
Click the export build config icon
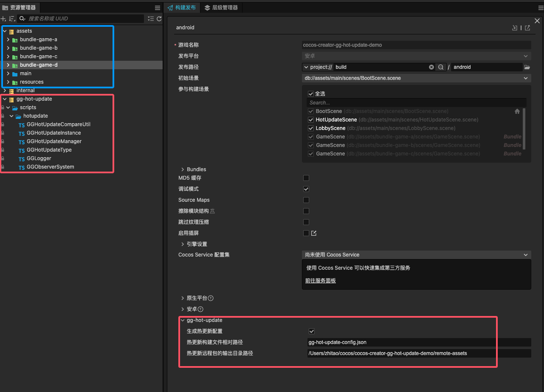click(527, 28)
